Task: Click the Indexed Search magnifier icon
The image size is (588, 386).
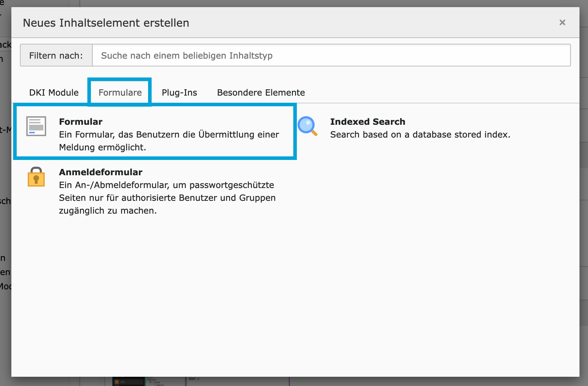Action: [x=307, y=126]
